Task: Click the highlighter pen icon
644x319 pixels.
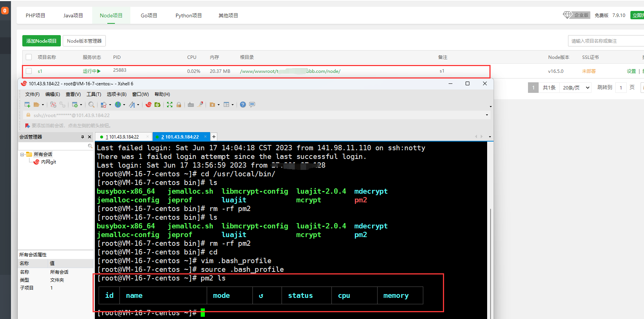Action: 200,105
